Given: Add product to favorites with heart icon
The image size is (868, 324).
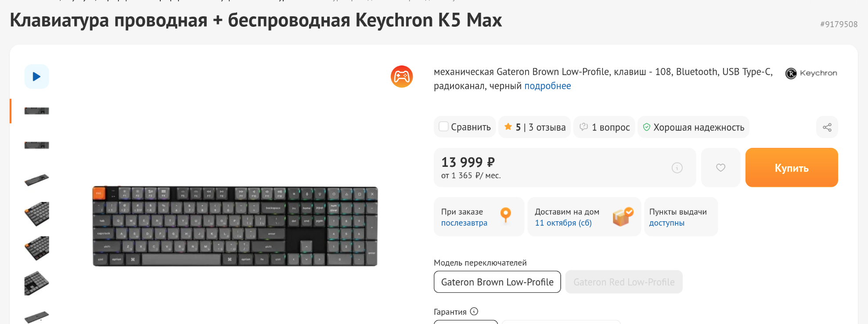Looking at the screenshot, I should point(720,168).
